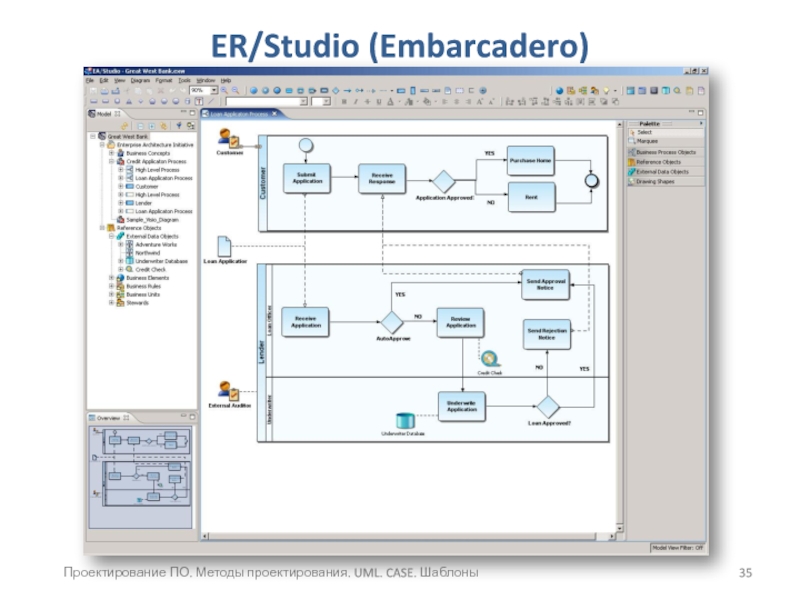Click the Zoom In magnifier toolbar icon

click(x=224, y=90)
